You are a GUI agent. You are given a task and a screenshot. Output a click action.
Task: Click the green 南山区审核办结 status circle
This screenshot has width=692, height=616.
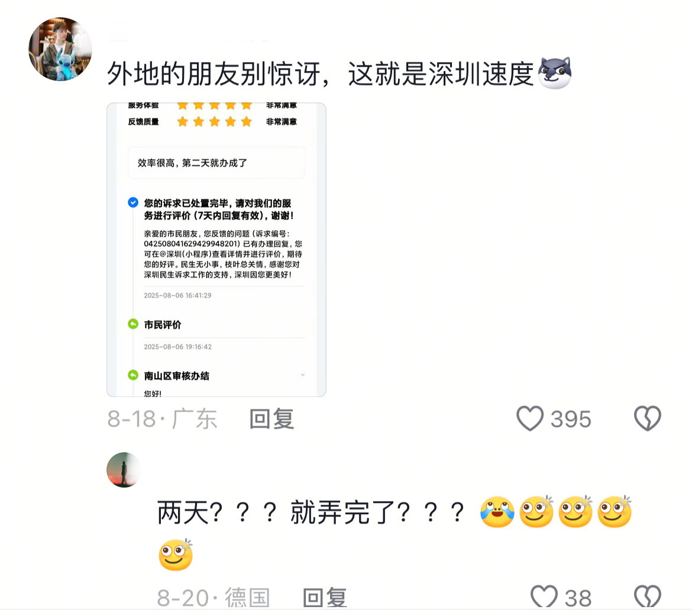coord(133,375)
